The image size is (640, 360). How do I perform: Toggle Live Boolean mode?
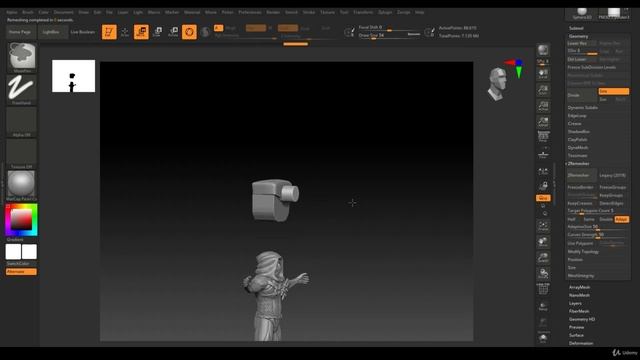click(x=82, y=32)
